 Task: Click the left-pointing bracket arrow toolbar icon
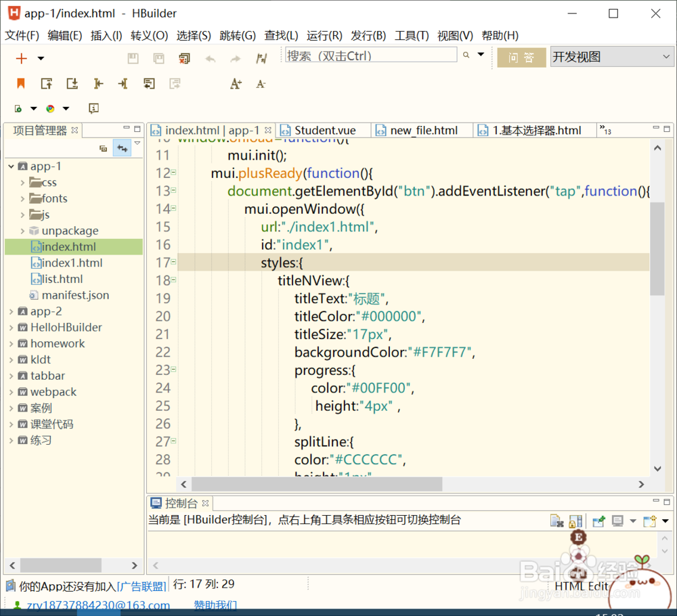click(x=98, y=83)
